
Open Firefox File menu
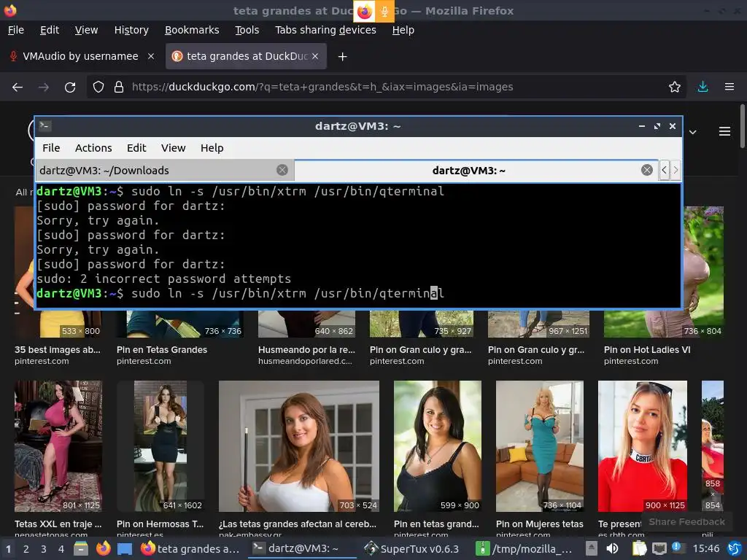pos(16,30)
